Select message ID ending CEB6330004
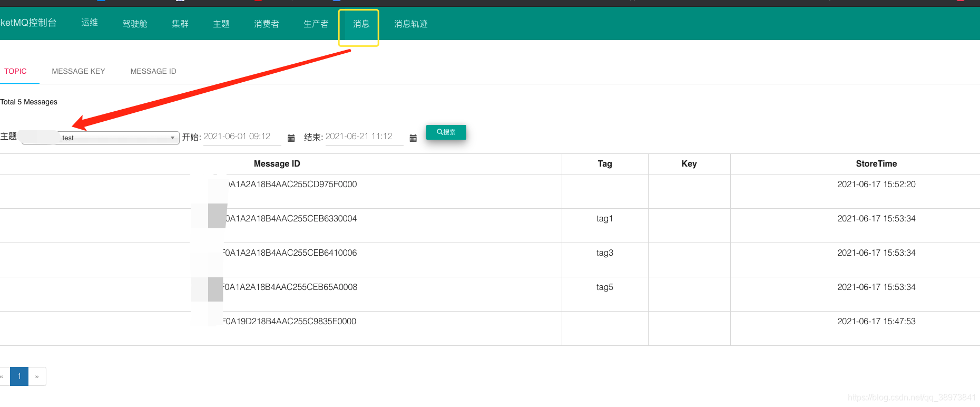Viewport: 980px width, 407px height. 291,219
